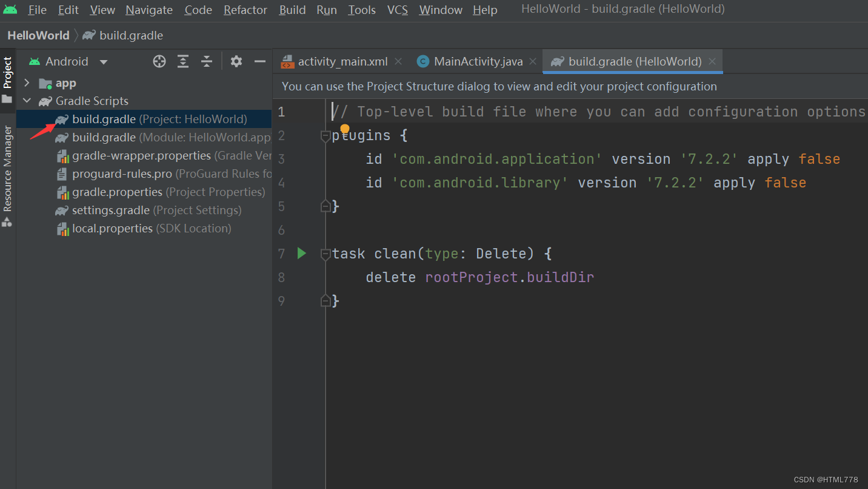
Task: Open the Tools menu
Action: point(362,10)
